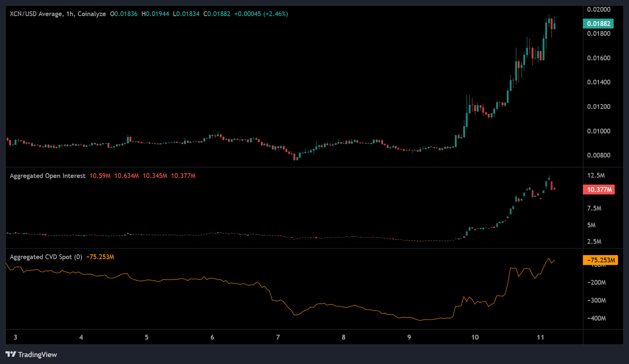This screenshot has height=364, width=629.
Task: Click the 7.5M open interest axis tick
Action: click(x=594, y=209)
